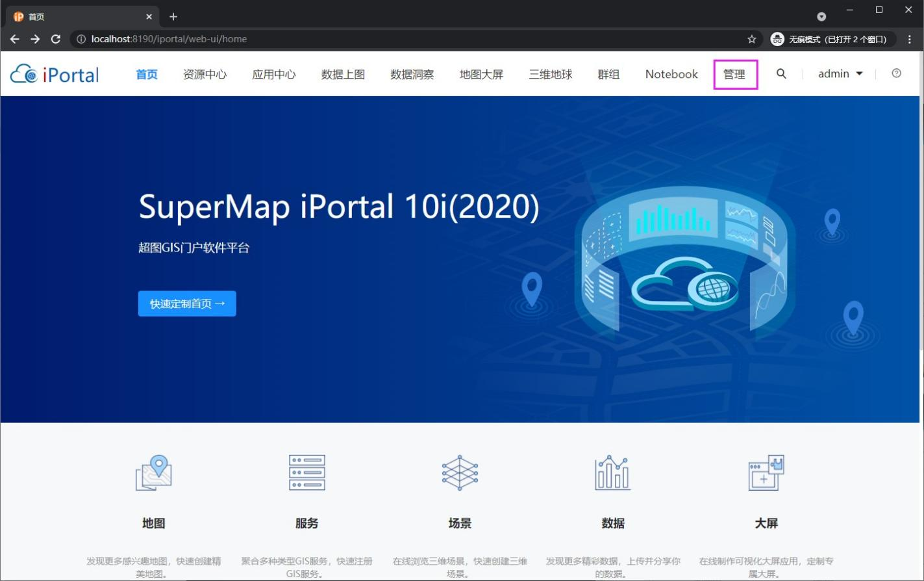Open the search magnifier icon
The image size is (924, 581).
click(781, 74)
